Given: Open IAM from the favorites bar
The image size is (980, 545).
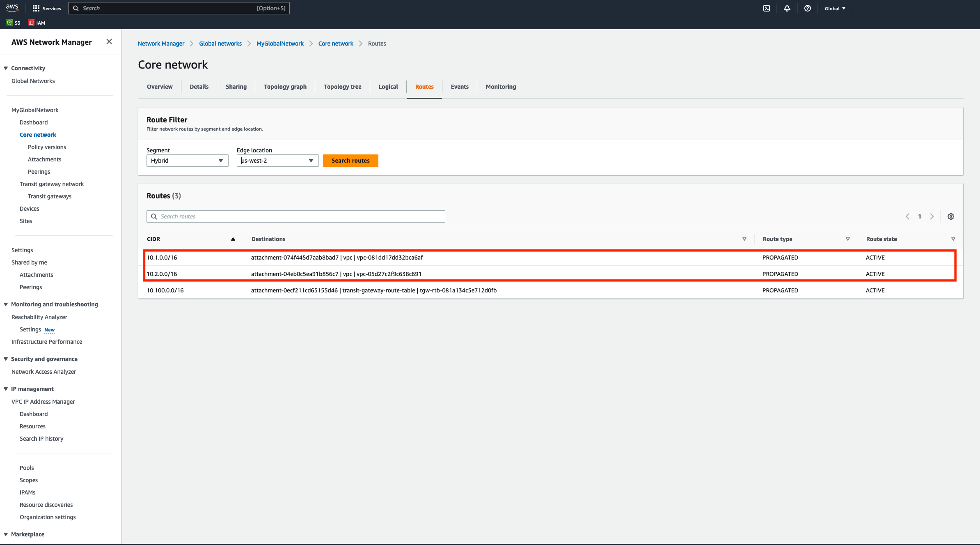Looking at the screenshot, I should (37, 23).
